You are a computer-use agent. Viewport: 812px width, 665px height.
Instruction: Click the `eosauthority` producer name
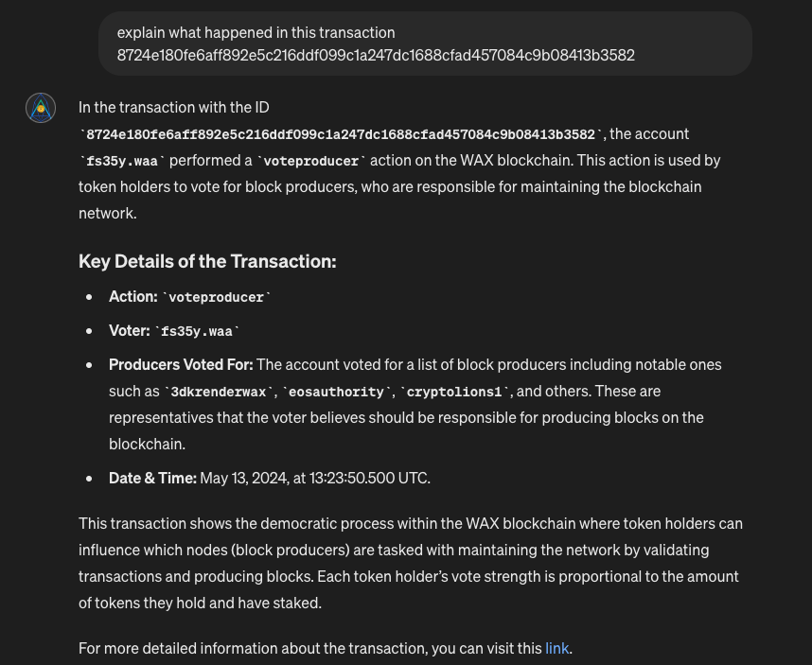pos(336,392)
